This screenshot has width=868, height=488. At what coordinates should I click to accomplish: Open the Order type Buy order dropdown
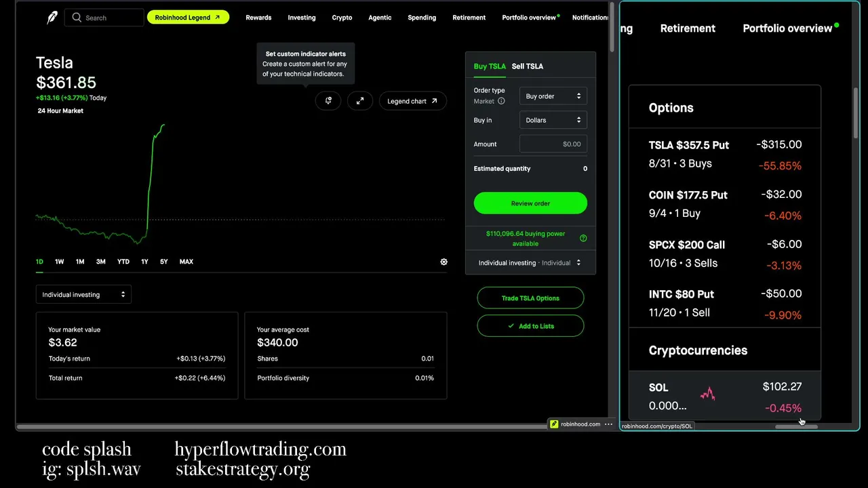pos(553,96)
